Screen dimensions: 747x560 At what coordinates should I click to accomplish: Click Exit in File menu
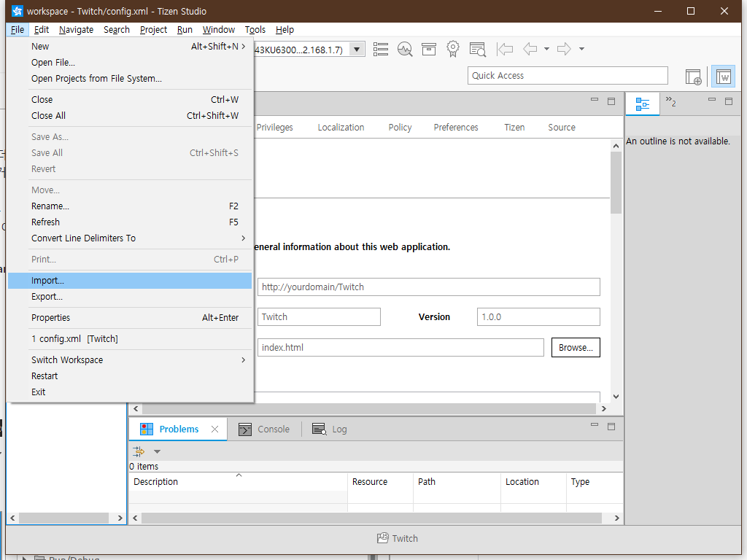coord(130,392)
